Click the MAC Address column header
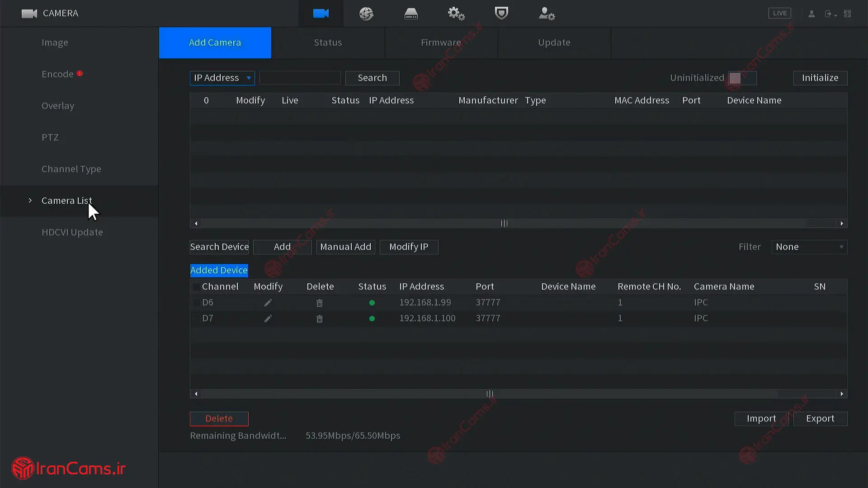 pyautogui.click(x=642, y=100)
